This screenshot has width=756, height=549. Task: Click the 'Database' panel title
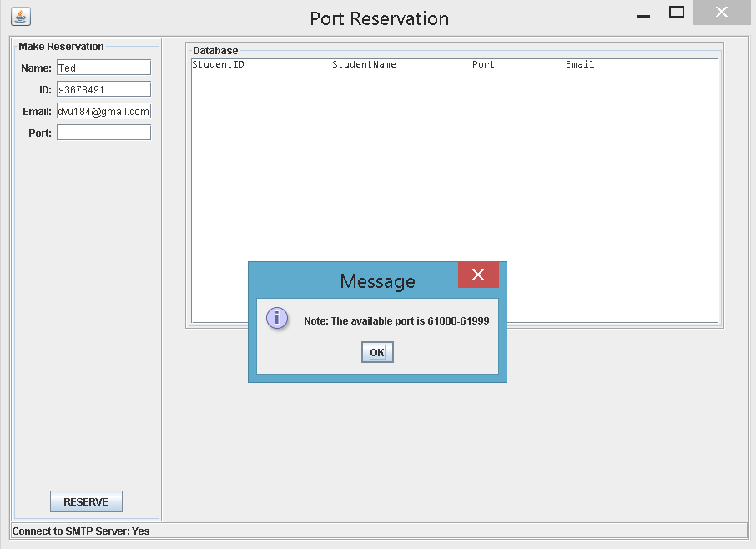coord(215,51)
